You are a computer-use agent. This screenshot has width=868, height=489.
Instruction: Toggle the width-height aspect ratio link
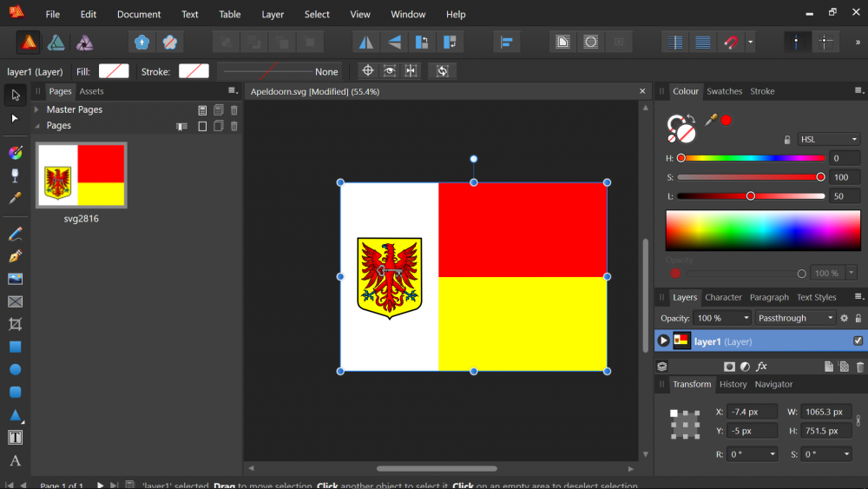click(x=858, y=421)
